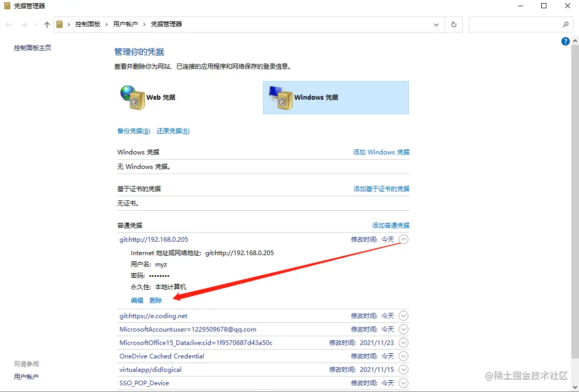Image resolution: width=579 pixels, height=392 pixels.
Task: Click 添加基于证书的凭据 link
Action: point(382,189)
